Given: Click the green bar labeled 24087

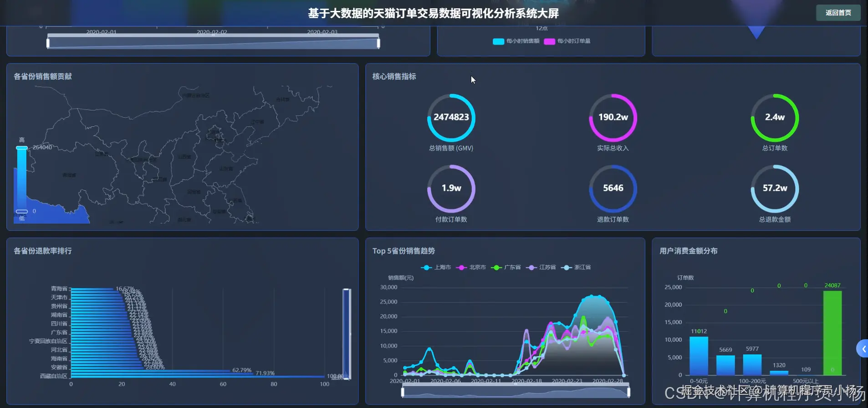Looking at the screenshot, I should tap(832, 333).
